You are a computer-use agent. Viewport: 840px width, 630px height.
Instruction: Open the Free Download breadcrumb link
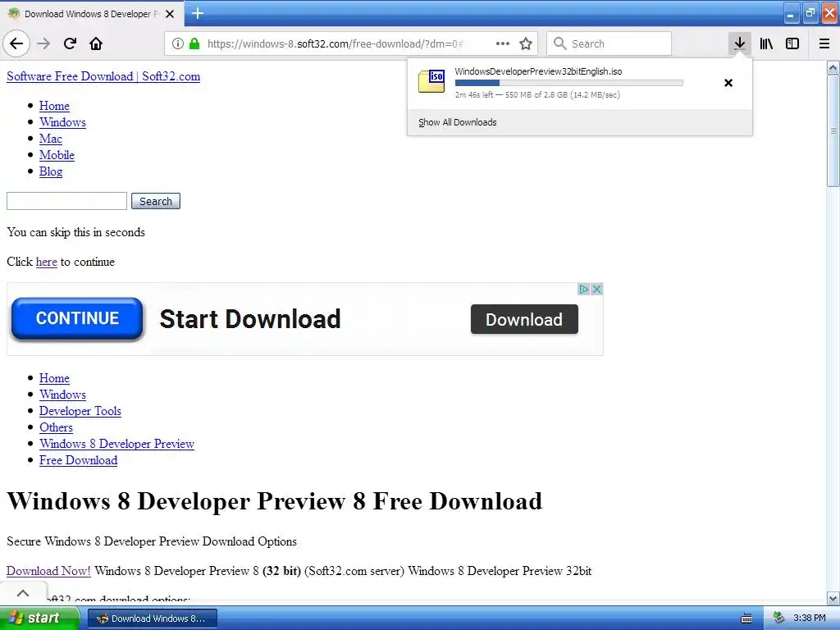[78, 460]
